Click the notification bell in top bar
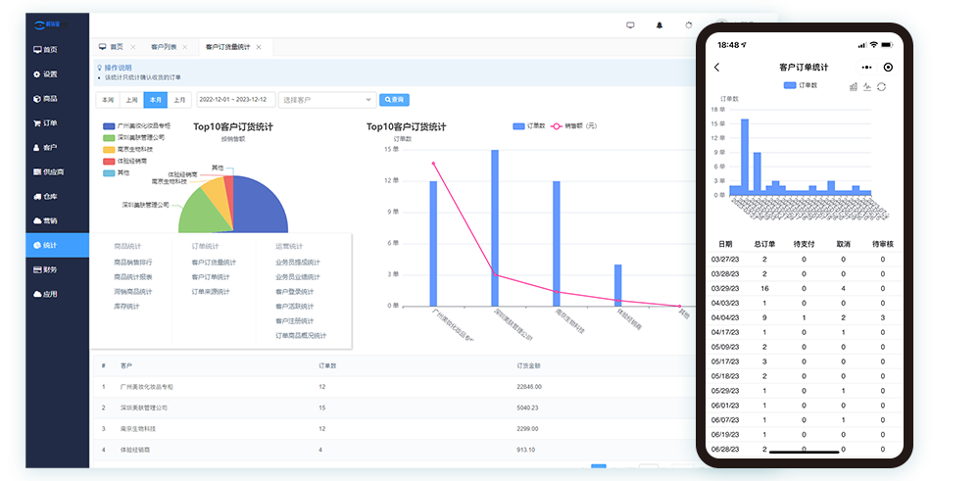This screenshot has width=980, height=481. (660, 24)
